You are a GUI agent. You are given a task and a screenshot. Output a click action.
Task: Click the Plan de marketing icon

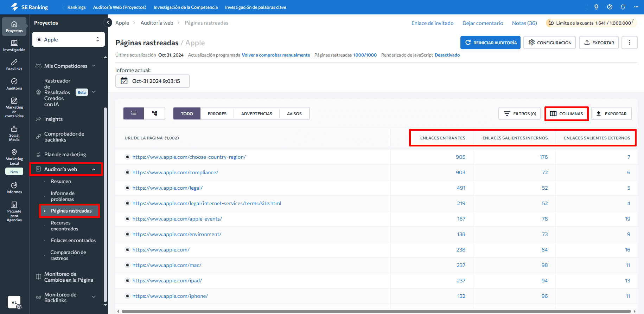pos(38,155)
